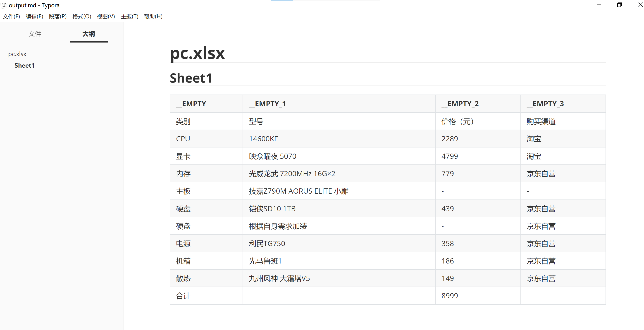
Task: Click the 电源 cell
Action: pyautogui.click(x=207, y=243)
